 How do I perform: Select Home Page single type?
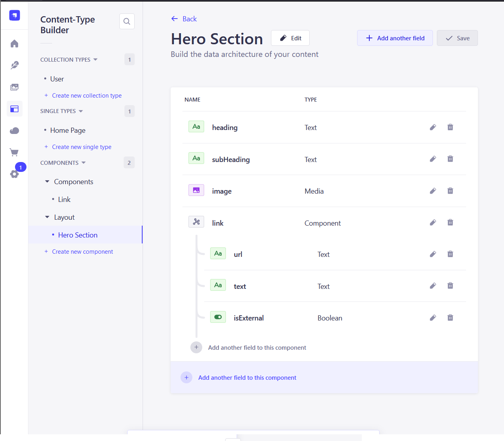(x=68, y=130)
